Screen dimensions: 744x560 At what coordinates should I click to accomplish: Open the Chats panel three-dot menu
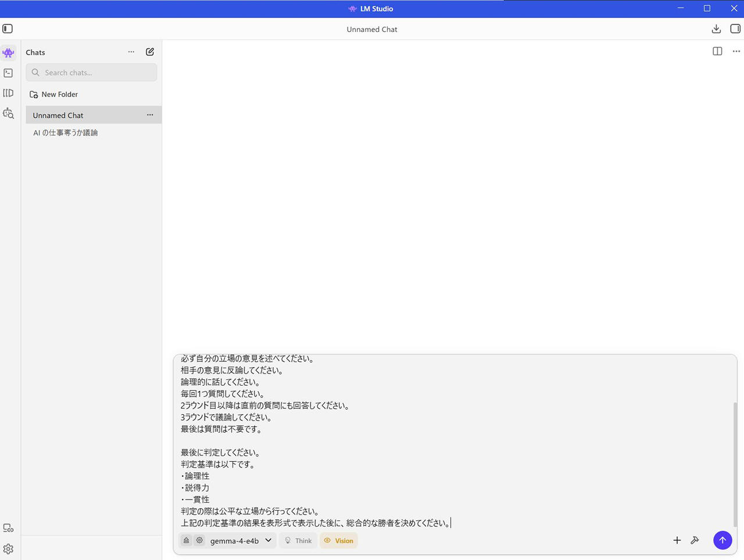pyautogui.click(x=131, y=52)
